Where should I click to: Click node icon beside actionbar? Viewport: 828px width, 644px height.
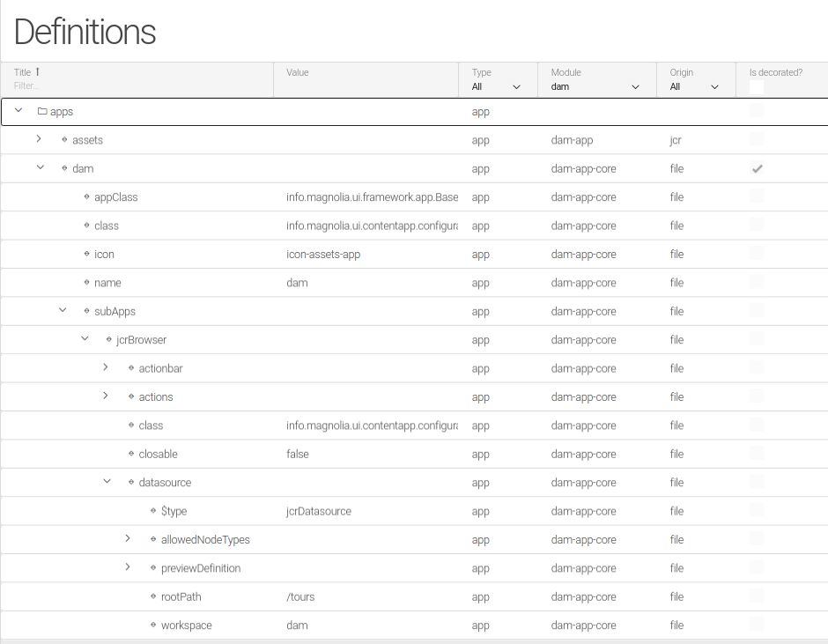[x=131, y=368]
